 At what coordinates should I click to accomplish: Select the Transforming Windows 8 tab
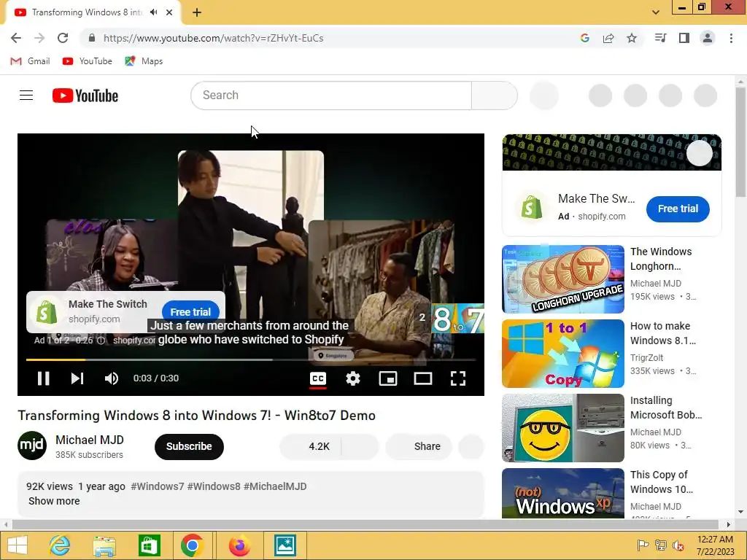(87, 12)
